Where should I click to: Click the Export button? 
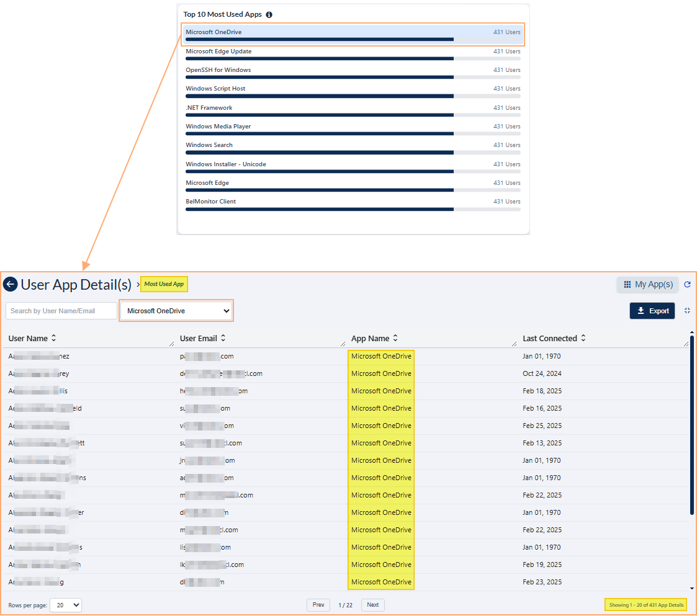click(x=652, y=310)
